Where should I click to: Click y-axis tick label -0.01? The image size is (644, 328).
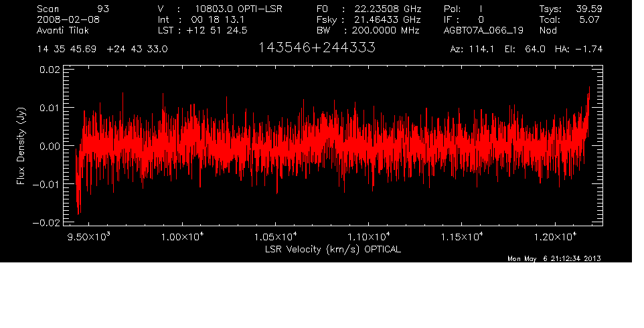[x=46, y=184]
